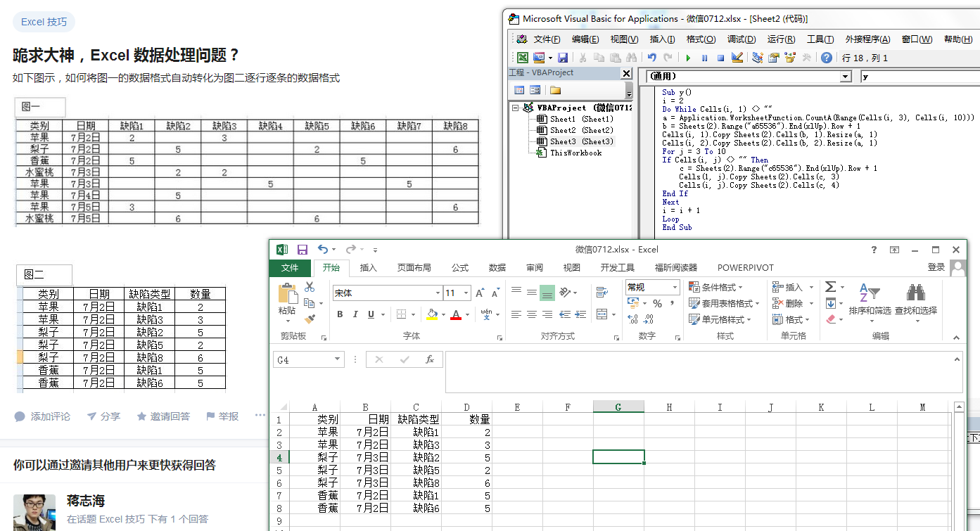This screenshot has height=531, width=980.
Task: Click View Code icon in VBA project panel
Action: (519, 90)
